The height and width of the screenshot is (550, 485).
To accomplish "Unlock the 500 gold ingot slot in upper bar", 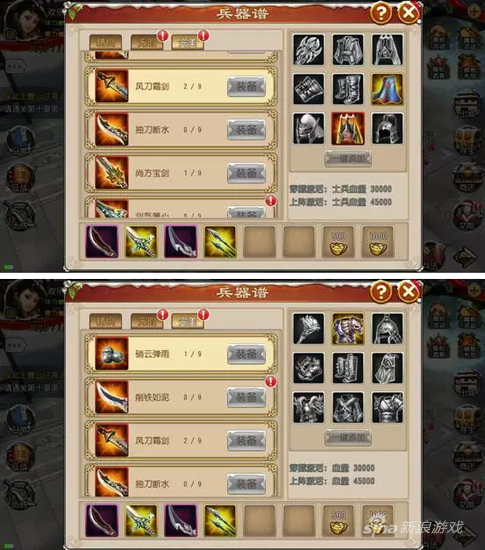I will click(338, 242).
